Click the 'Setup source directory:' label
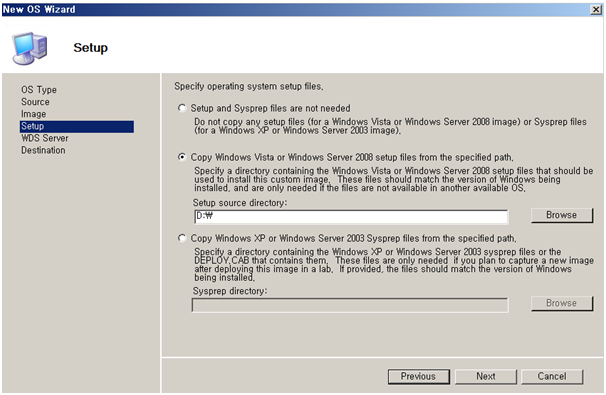This screenshot has width=606, height=395. 240,203
